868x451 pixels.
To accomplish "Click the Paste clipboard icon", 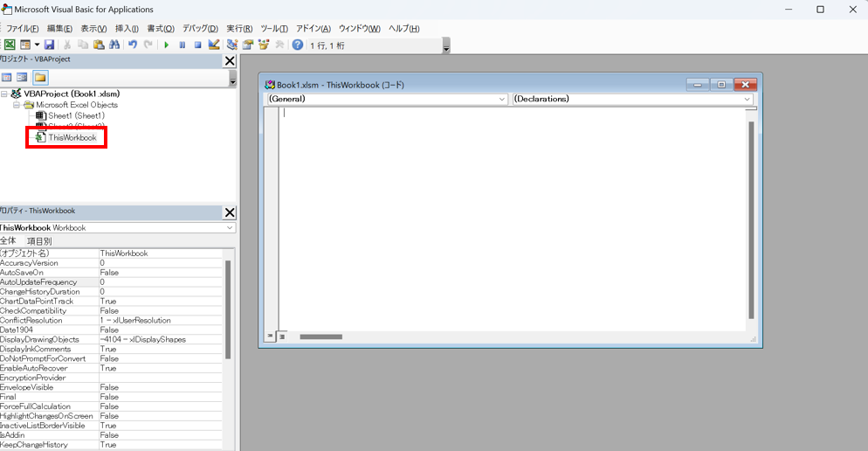I will tap(99, 45).
